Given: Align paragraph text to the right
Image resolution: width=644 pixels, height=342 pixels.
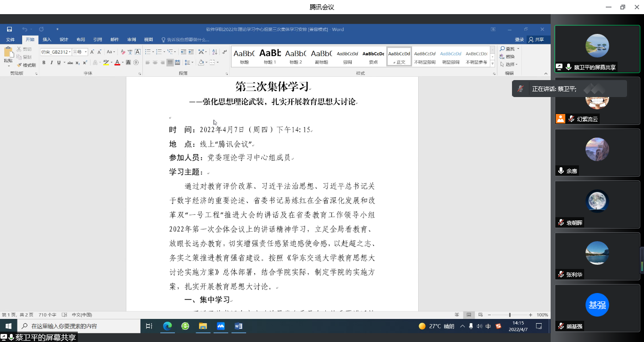Looking at the screenshot, I should (x=163, y=63).
